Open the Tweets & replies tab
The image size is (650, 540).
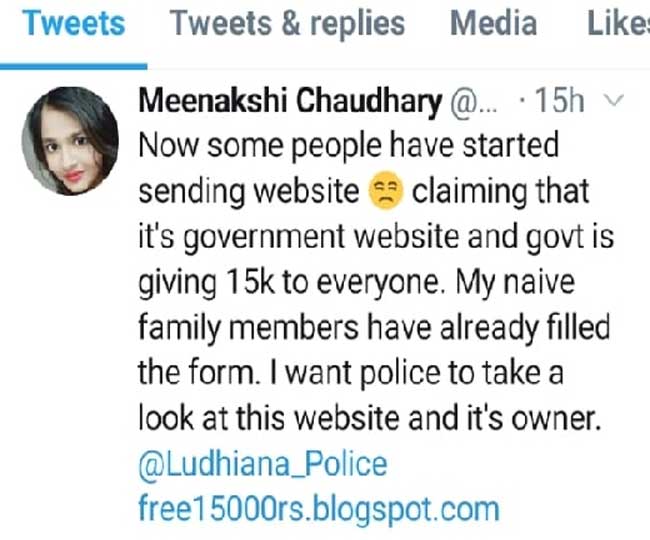(287, 24)
